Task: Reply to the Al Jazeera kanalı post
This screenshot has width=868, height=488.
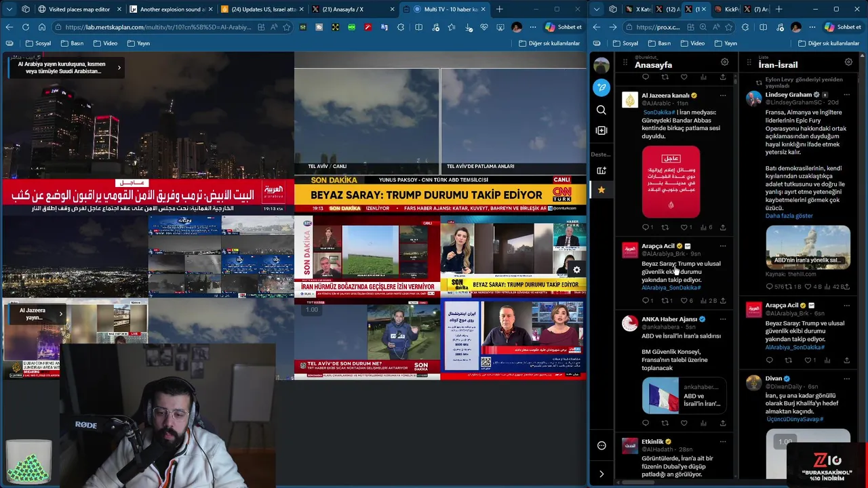Action: pyautogui.click(x=646, y=227)
